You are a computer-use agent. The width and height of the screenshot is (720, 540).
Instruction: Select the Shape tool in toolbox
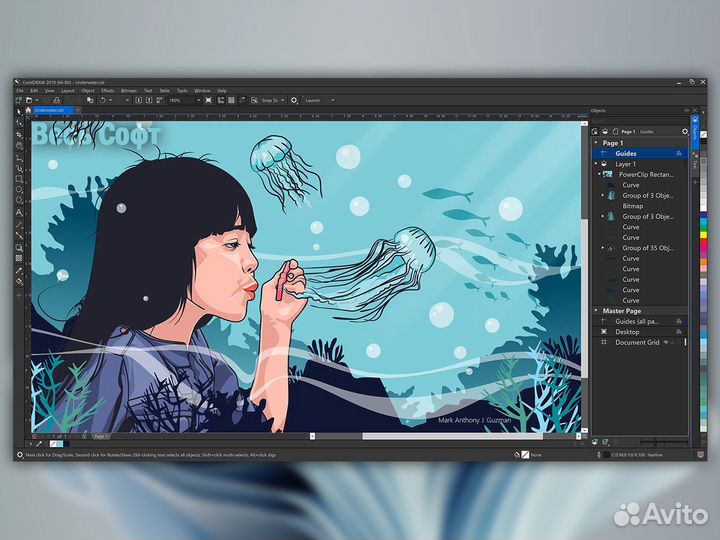click(19, 123)
